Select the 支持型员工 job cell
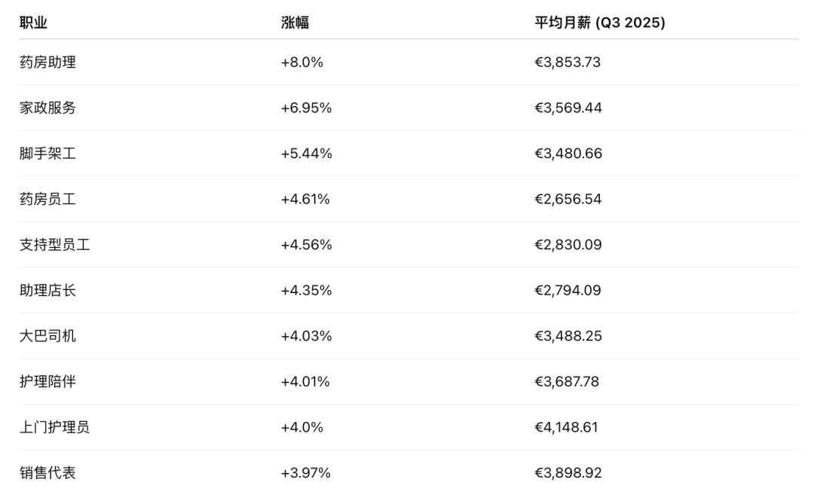Image resolution: width=814 pixels, height=504 pixels. pos(54,245)
